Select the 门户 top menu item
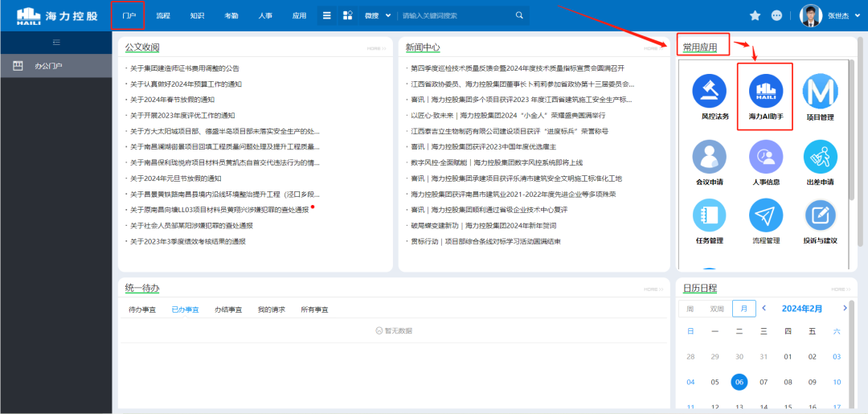This screenshot has height=414, width=868. coord(129,15)
